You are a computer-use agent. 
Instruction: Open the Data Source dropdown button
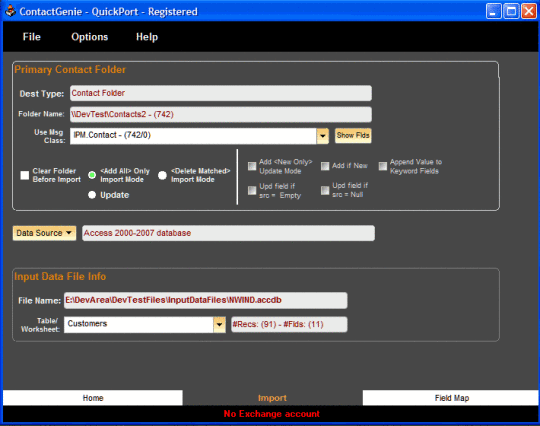point(44,233)
